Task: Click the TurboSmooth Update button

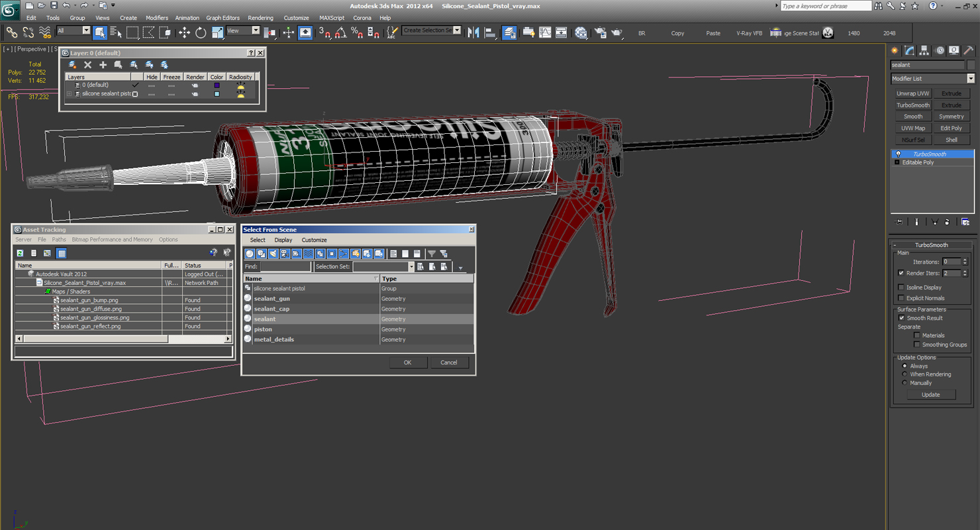Action: [930, 394]
